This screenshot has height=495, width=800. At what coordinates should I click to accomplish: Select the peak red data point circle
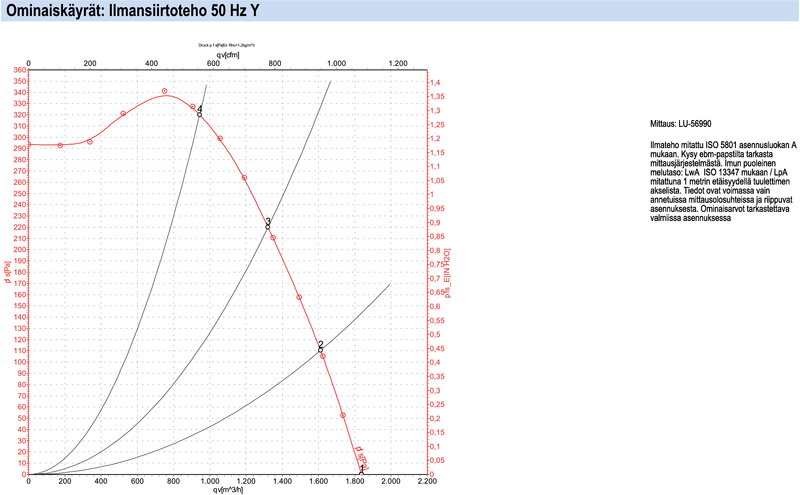click(165, 92)
